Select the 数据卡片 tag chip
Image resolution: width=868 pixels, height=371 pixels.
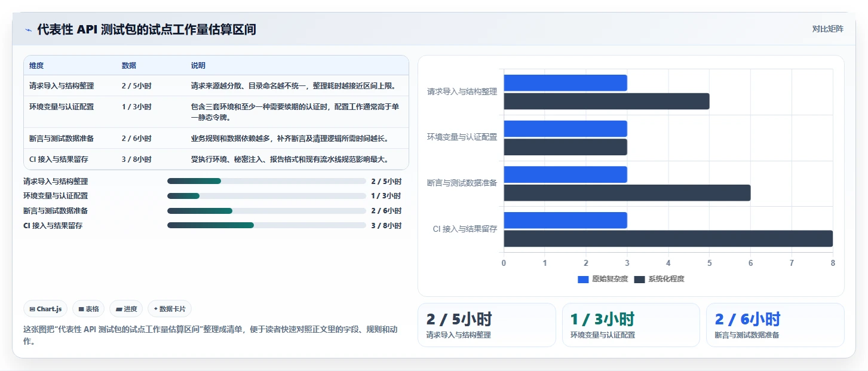click(x=170, y=309)
